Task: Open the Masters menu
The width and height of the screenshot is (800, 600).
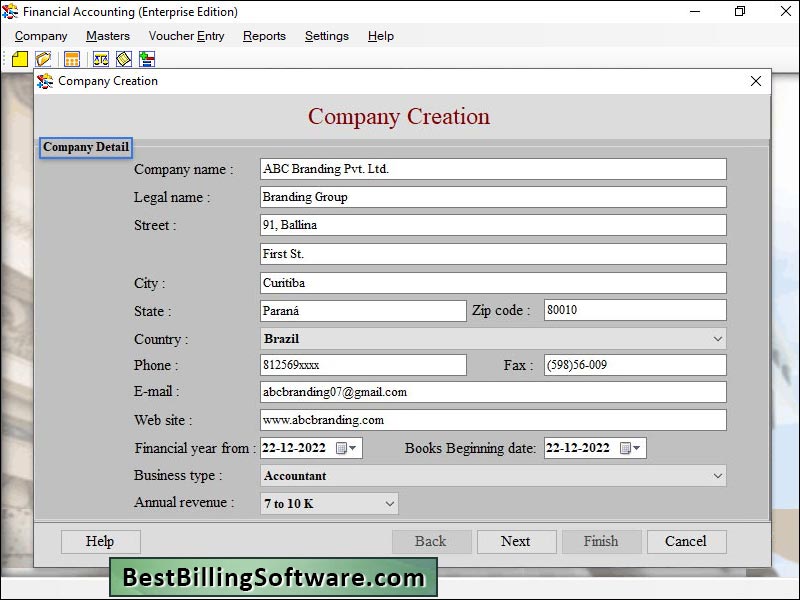Action: [107, 36]
